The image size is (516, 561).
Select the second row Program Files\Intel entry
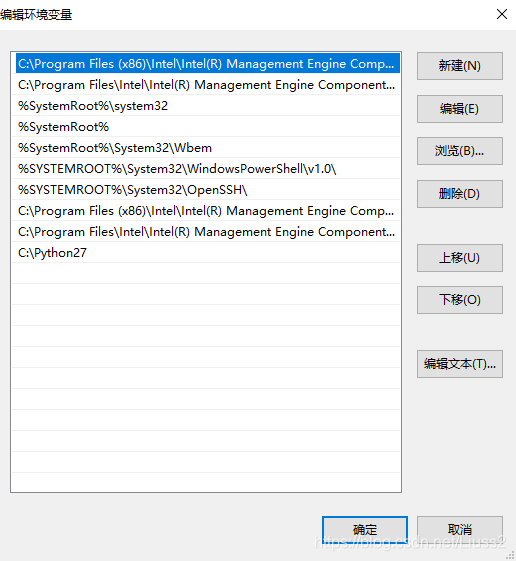206,84
